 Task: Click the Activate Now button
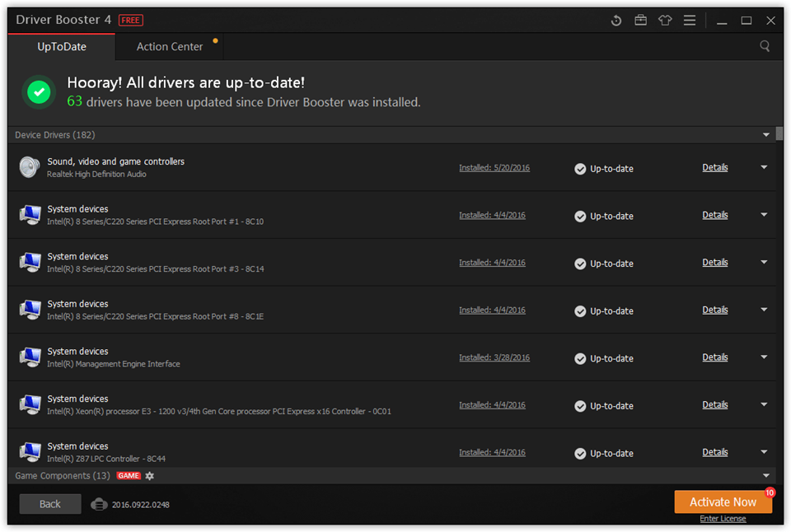click(x=723, y=502)
